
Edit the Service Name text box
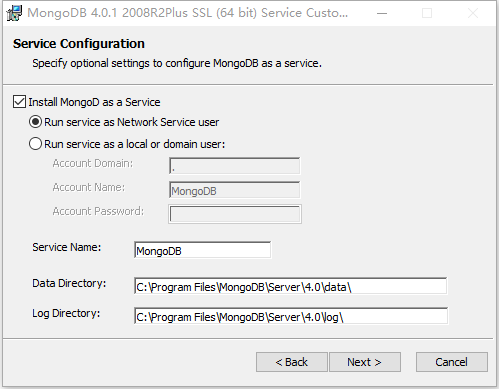tap(203, 250)
